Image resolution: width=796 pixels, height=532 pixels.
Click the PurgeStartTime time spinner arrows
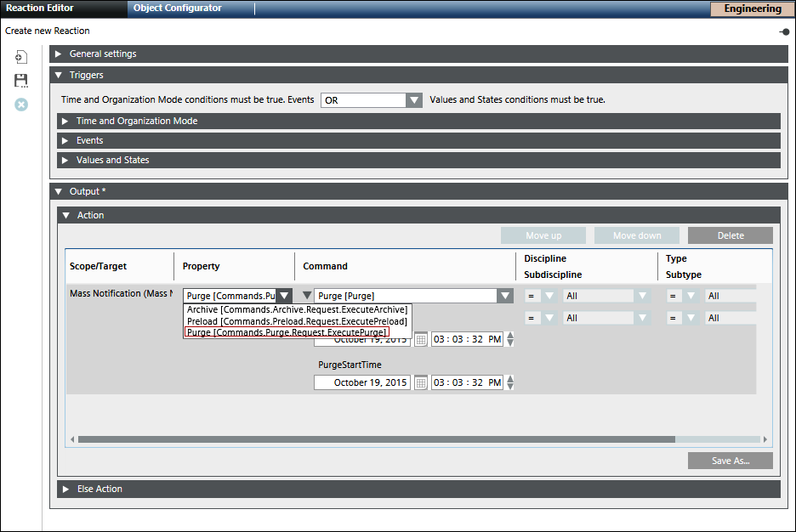[509, 382]
